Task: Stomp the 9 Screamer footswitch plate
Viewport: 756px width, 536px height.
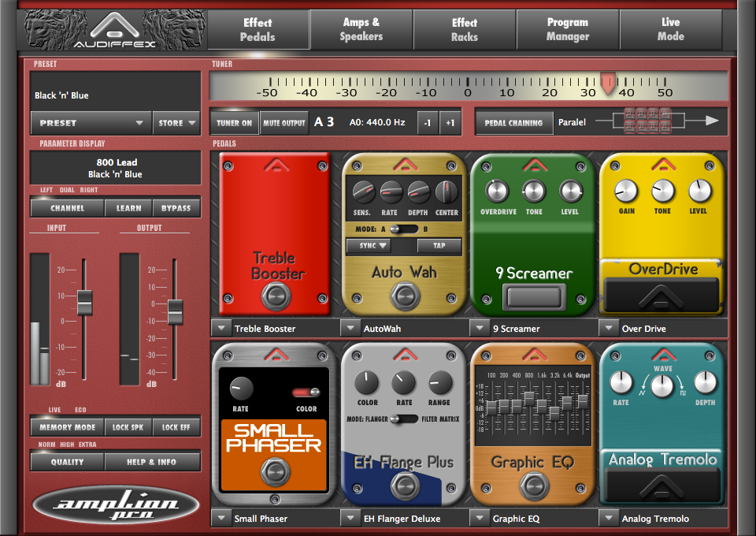Action: pos(534,296)
